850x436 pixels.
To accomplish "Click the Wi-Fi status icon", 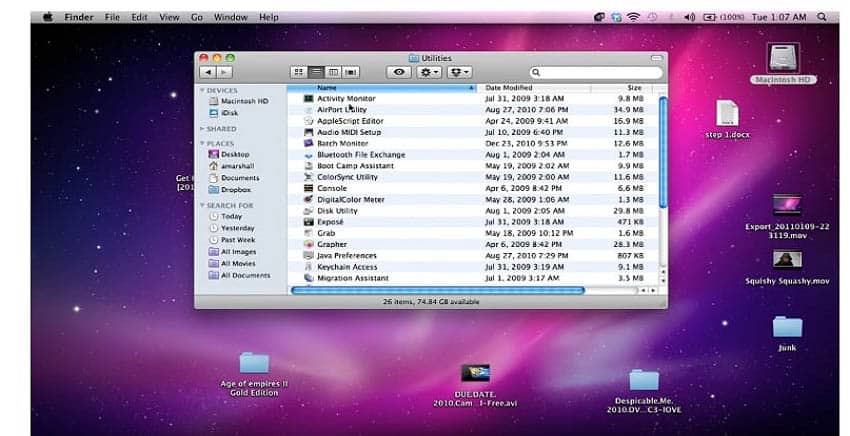I will 633,17.
